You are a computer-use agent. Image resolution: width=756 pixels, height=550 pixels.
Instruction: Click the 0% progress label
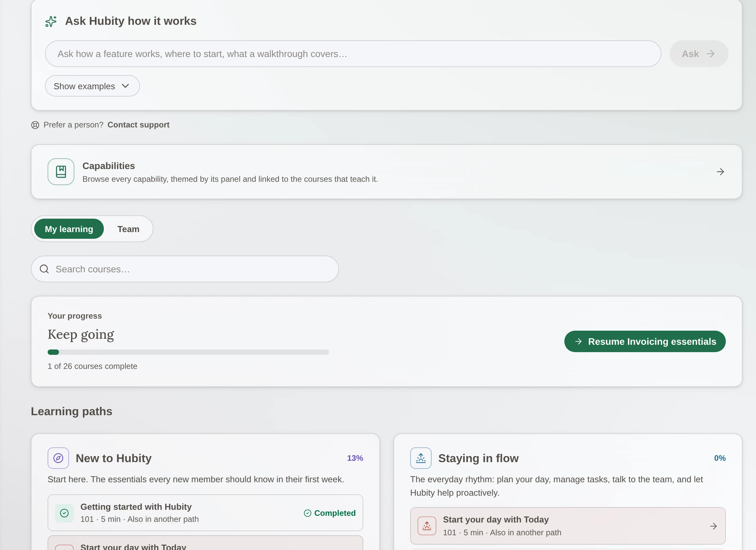(x=720, y=458)
